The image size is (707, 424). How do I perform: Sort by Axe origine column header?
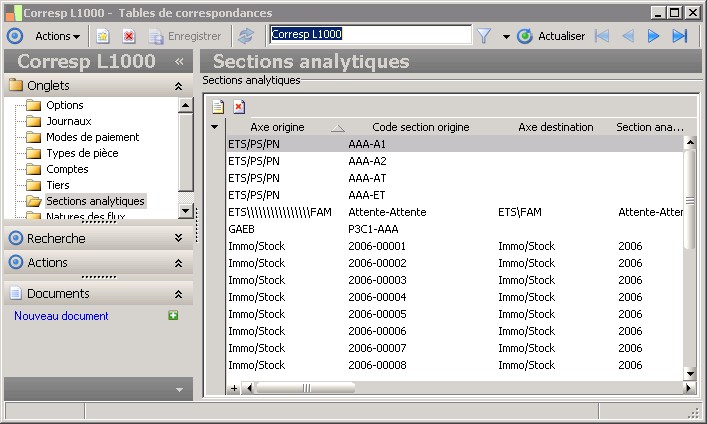[277, 127]
